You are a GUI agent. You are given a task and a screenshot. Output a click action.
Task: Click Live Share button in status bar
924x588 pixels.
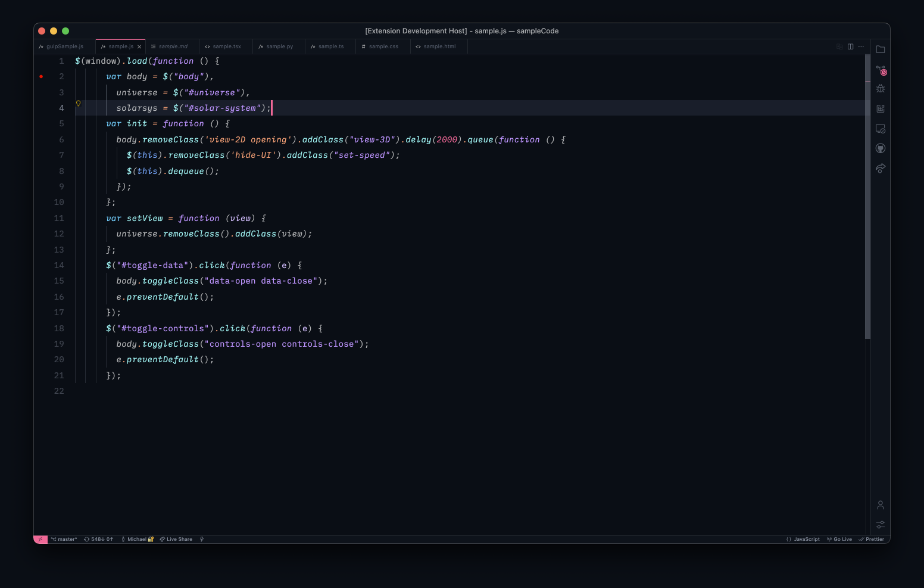coord(176,539)
